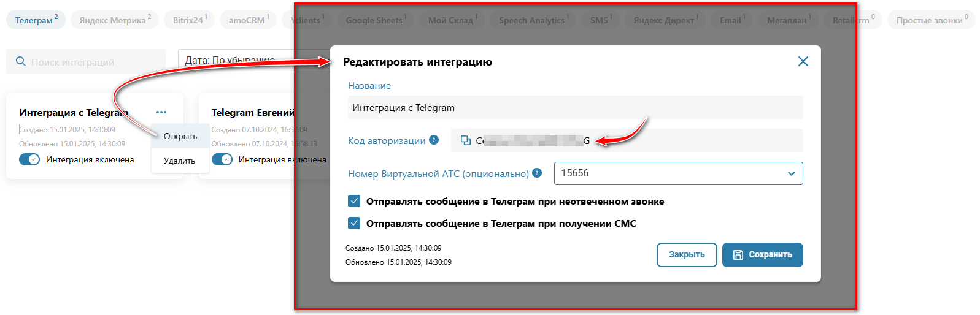
Task: Click Создано date in dialog footer
Action: [393, 248]
